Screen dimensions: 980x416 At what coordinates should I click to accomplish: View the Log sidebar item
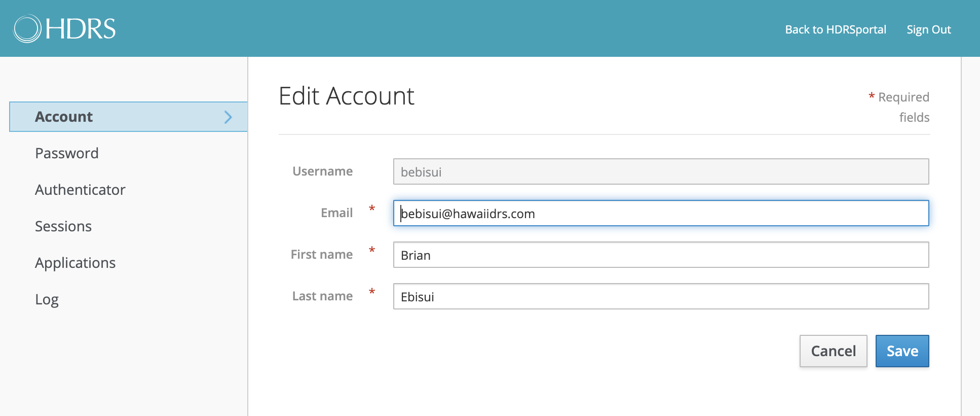[x=47, y=299]
